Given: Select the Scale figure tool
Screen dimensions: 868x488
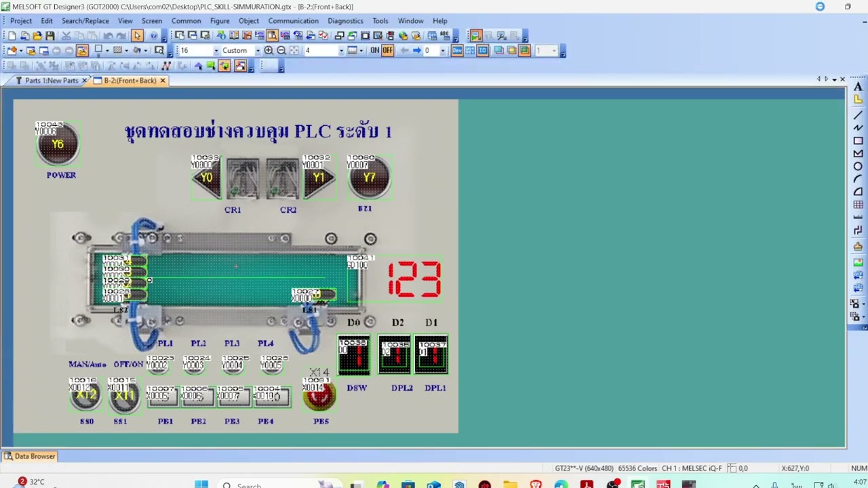Looking at the screenshot, I should (x=858, y=218).
